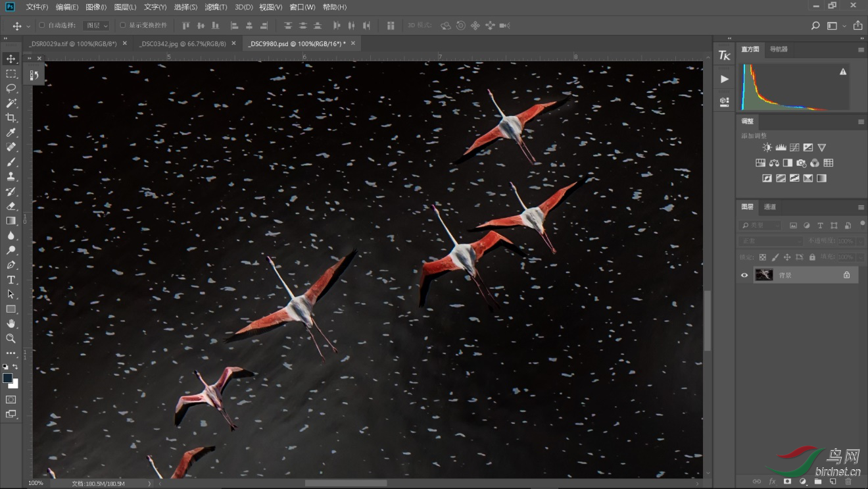
Task: Select the Clone Stamp tool
Action: 11,176
